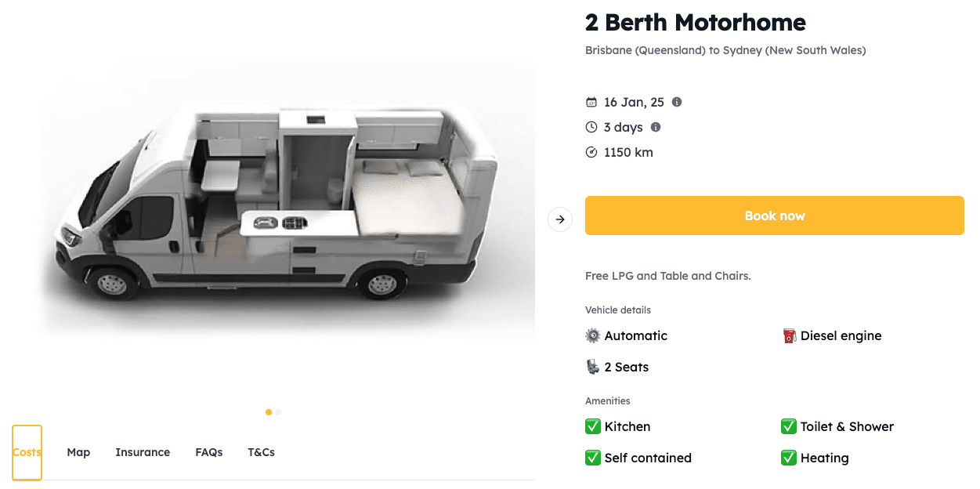Open the Costs tab
This screenshot has height=489, width=980.
pos(27,452)
